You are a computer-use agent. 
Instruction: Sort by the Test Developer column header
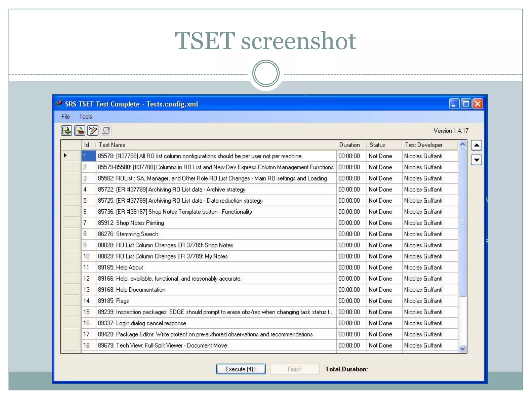click(430, 145)
